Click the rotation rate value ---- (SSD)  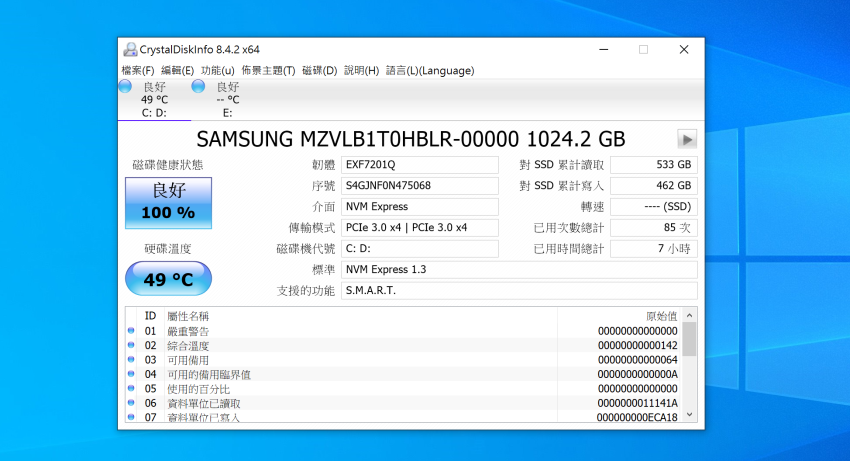pyautogui.click(x=654, y=207)
